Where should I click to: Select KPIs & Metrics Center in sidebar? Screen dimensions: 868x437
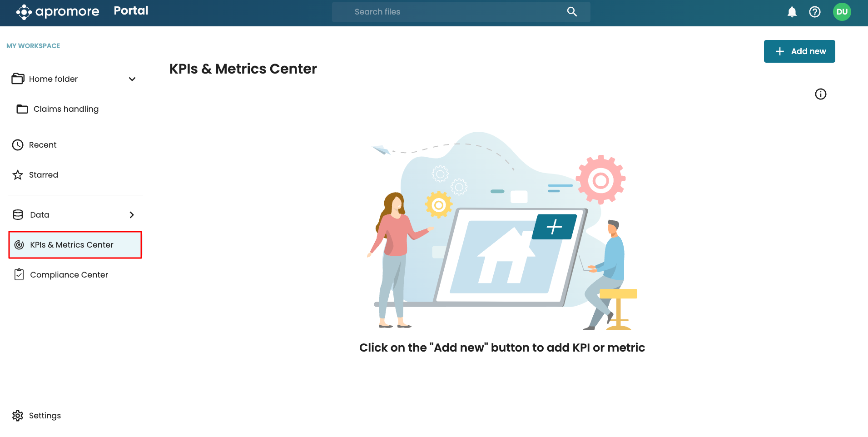click(72, 245)
